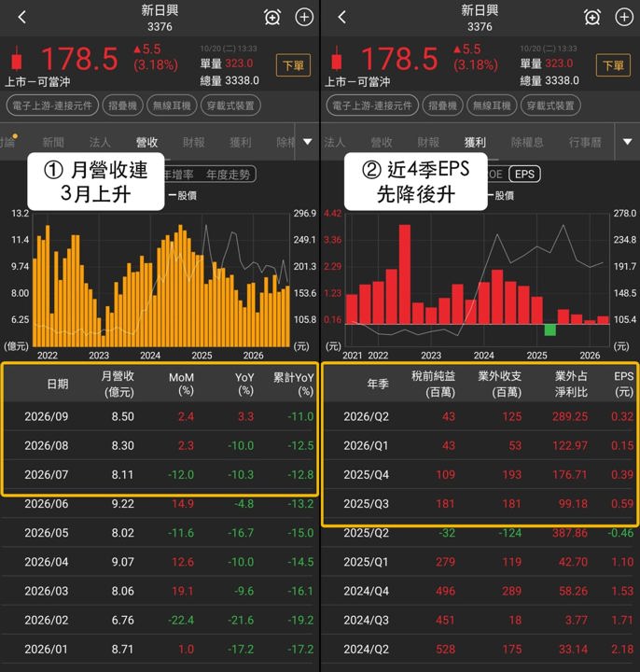Select EPS value 1.71 for 2024/Q3
The image size is (640, 672).
[622, 620]
